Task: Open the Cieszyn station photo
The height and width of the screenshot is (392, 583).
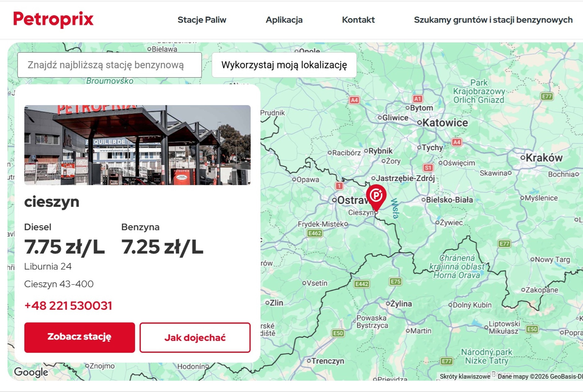Action: (137, 145)
